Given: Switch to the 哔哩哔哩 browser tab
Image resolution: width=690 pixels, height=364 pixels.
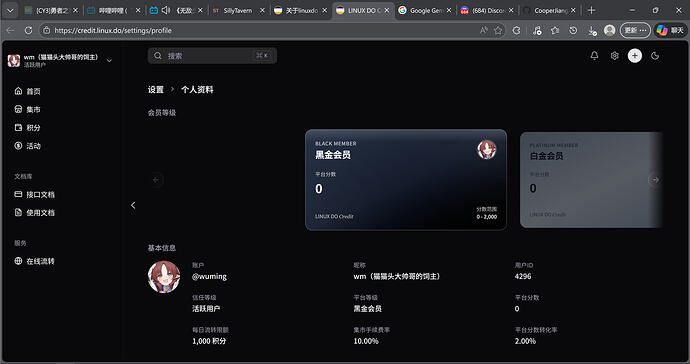Looking at the screenshot, I should pos(113,11).
